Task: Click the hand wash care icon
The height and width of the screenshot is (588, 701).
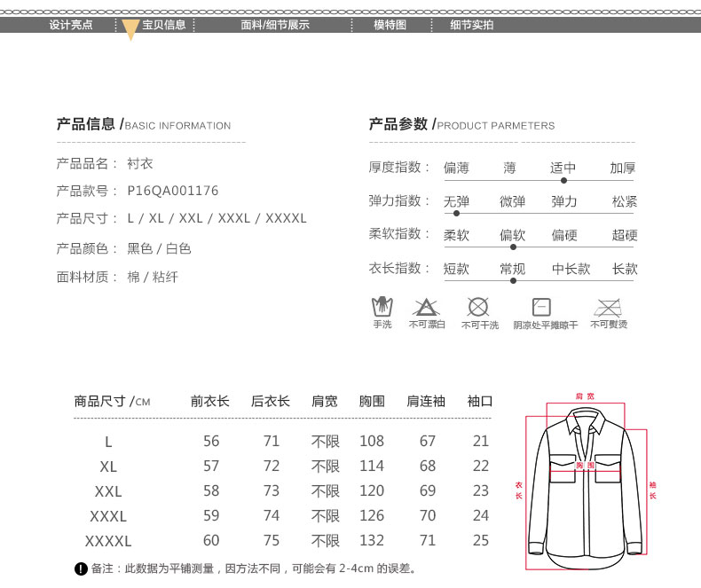Action: (382, 308)
